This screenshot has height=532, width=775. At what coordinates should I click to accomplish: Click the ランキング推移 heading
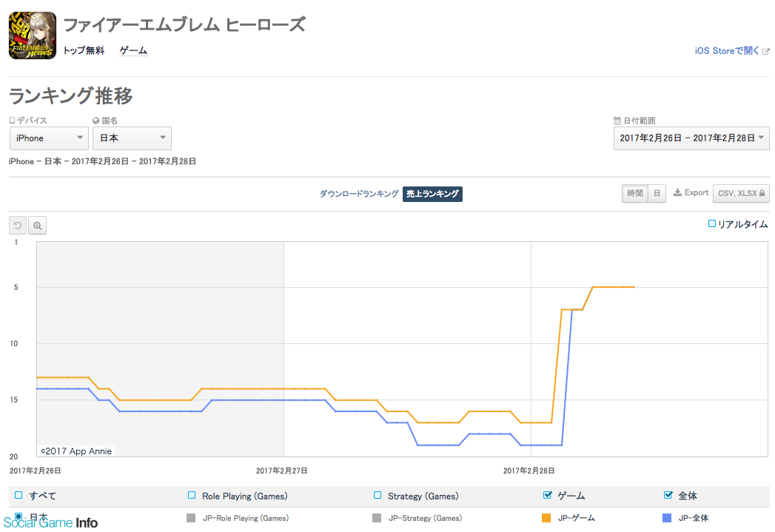(x=70, y=95)
